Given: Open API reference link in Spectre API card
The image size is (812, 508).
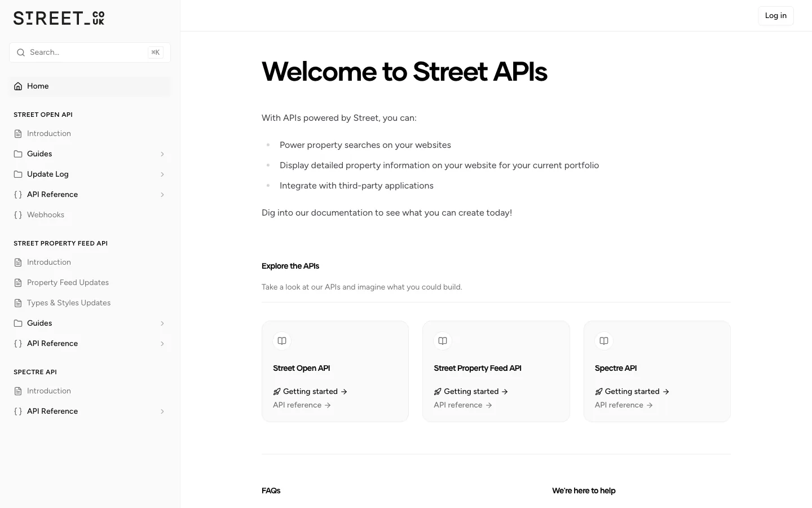Looking at the screenshot, I should (624, 405).
